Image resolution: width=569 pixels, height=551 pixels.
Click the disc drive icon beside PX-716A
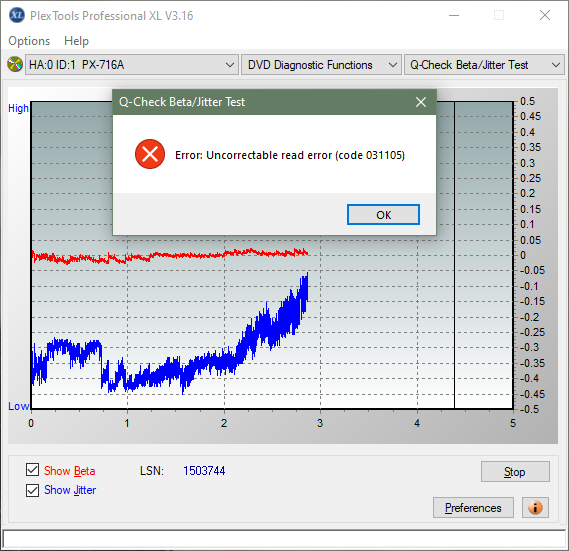(15, 65)
